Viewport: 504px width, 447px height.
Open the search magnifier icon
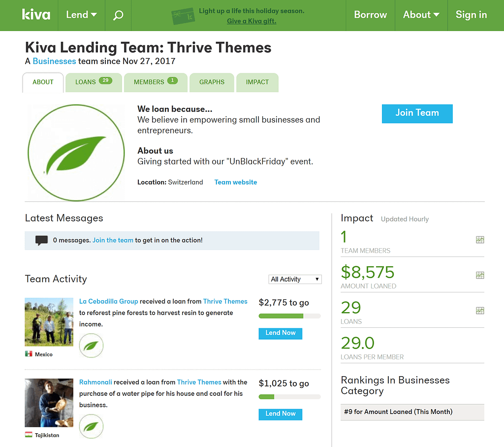(118, 15)
